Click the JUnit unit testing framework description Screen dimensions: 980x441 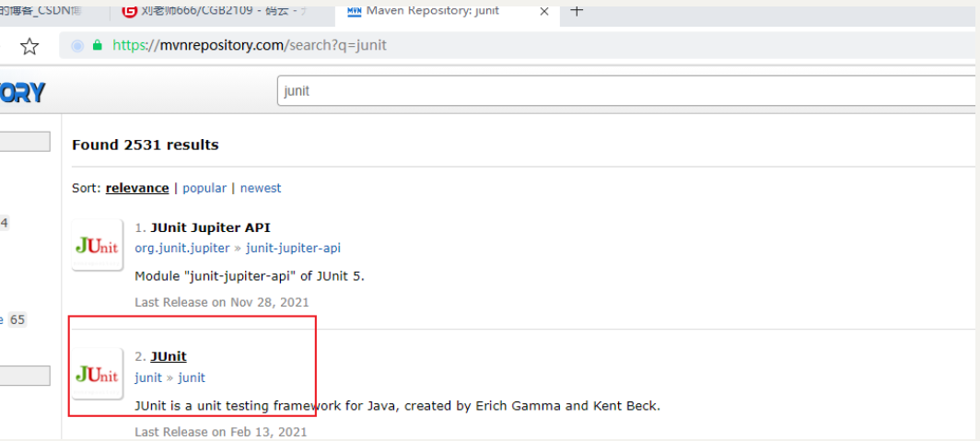(x=398, y=406)
